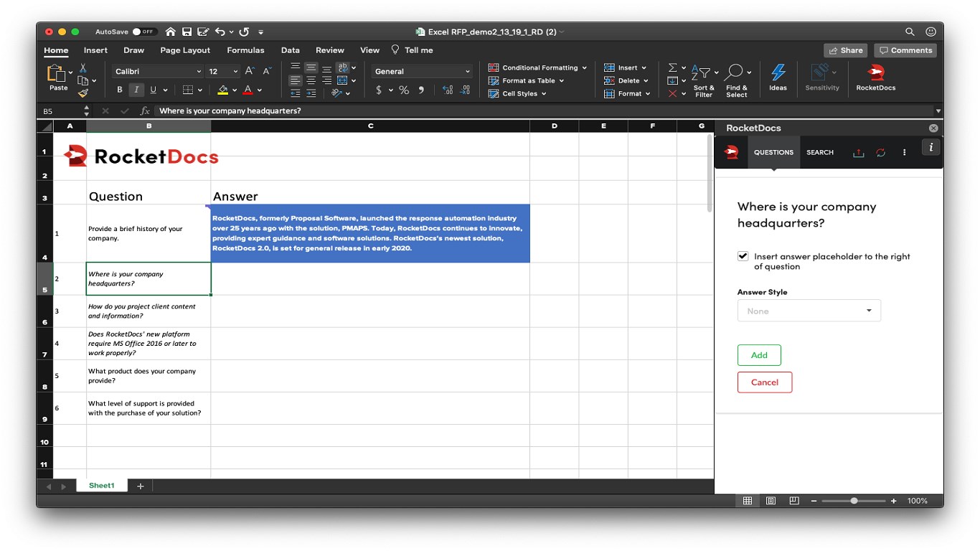
Task: Switch to the Page Layout tab
Action: (x=185, y=50)
